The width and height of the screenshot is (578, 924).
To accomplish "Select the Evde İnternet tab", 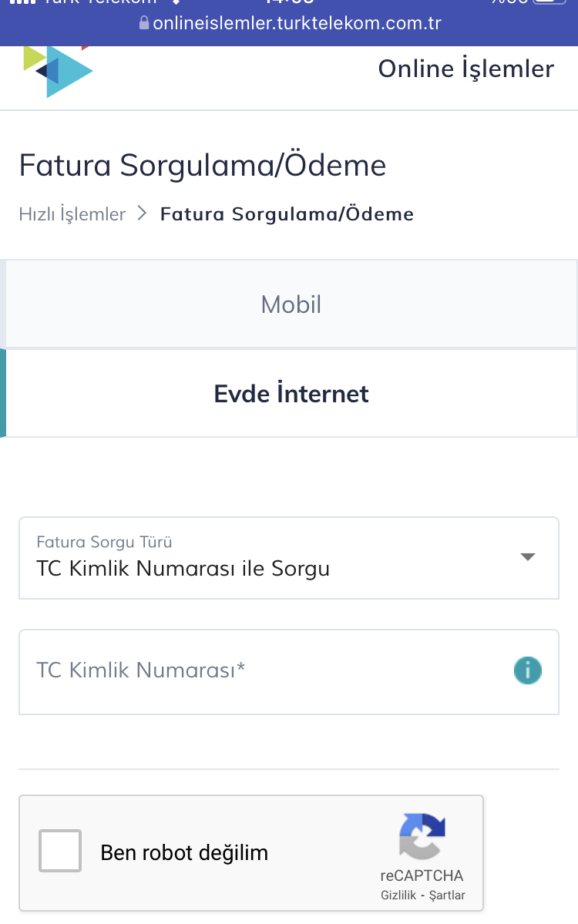I will coord(291,394).
